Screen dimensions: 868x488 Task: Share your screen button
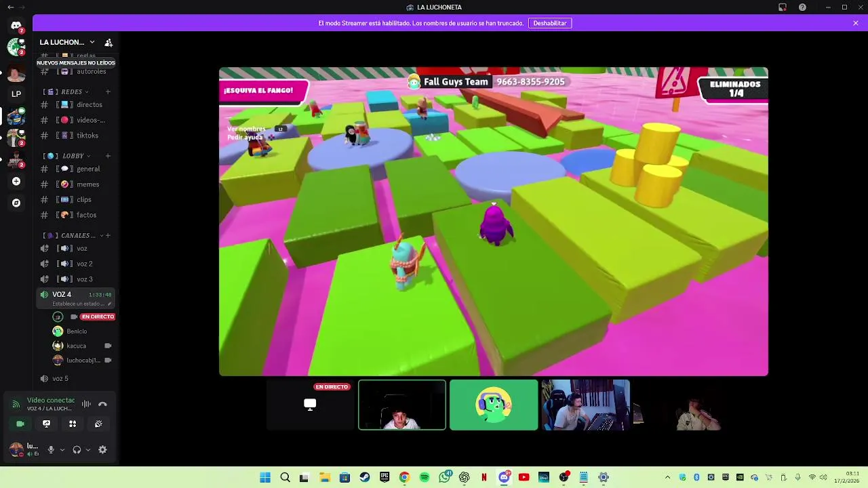(x=46, y=424)
